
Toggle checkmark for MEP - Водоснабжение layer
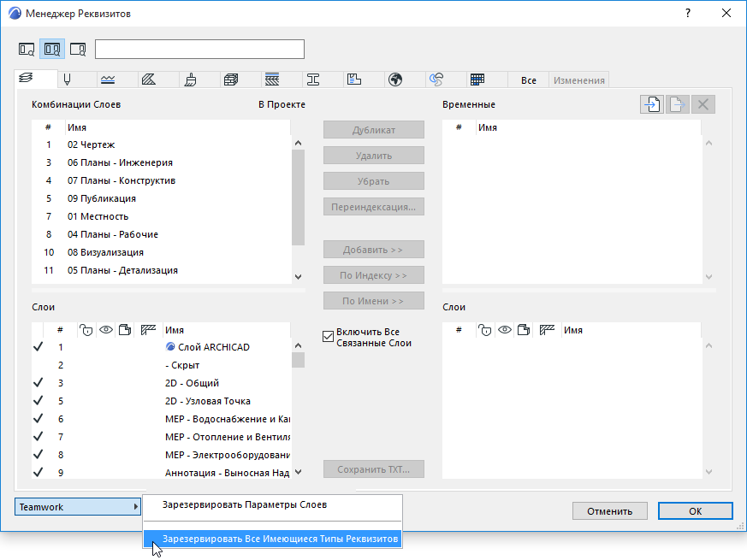[39, 419]
